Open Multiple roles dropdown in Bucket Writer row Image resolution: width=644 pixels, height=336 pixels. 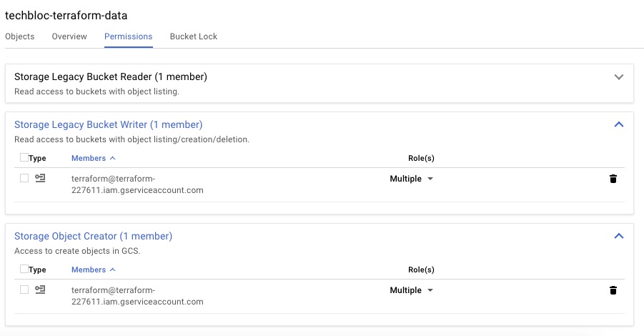[x=412, y=179]
